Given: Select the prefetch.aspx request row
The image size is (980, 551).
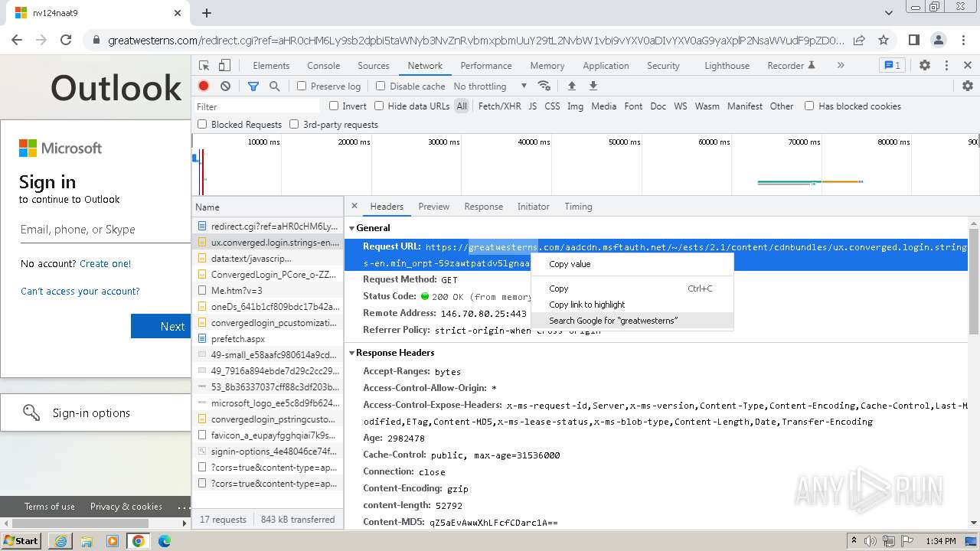Looking at the screenshot, I should click(267, 339).
